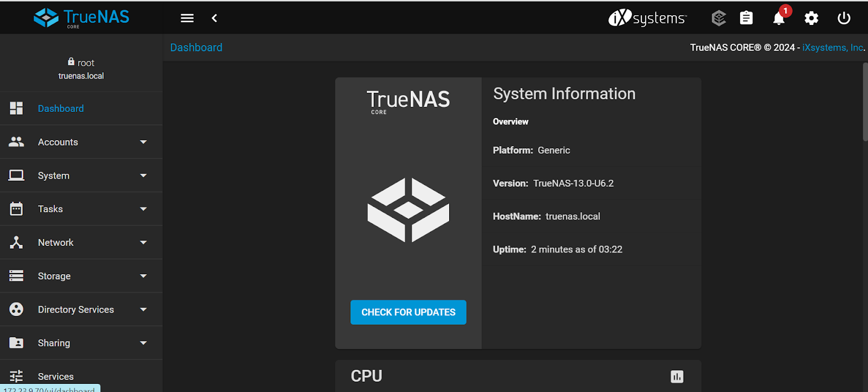This screenshot has height=392, width=868.
Task: Expand the Tasks dropdown arrow
Action: coord(143,209)
